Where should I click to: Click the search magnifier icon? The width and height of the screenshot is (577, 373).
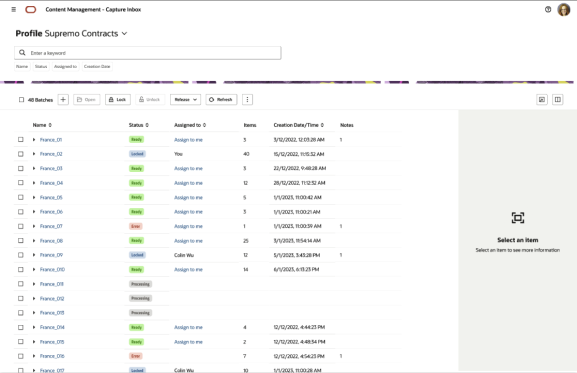tap(22, 53)
